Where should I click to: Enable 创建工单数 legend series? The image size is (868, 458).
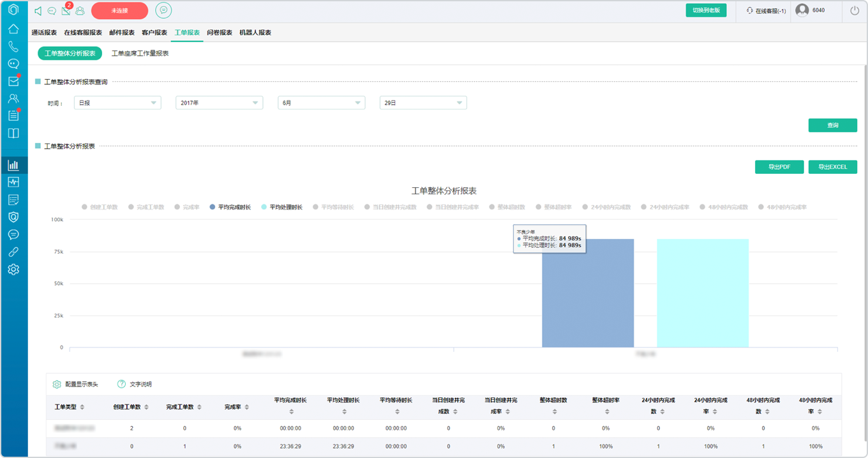pyautogui.click(x=100, y=207)
